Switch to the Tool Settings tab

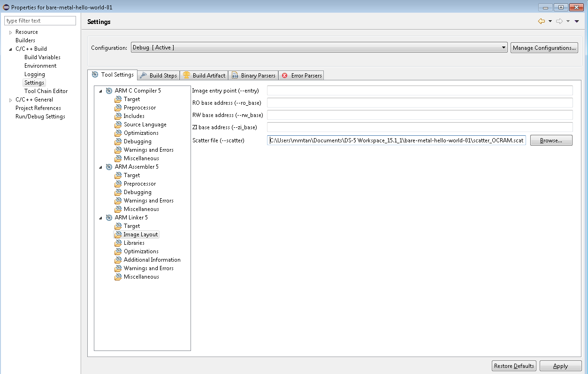(112, 75)
